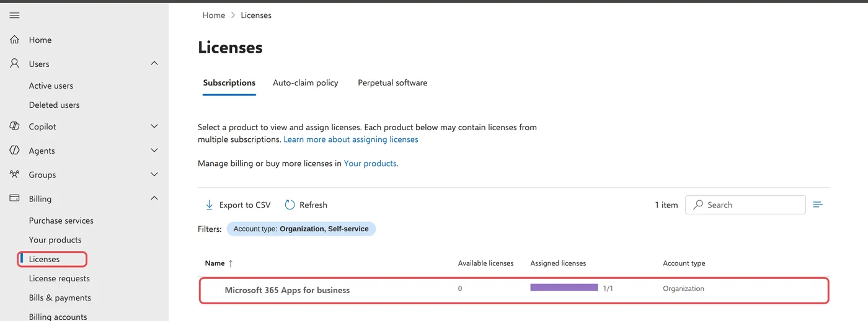
Task: Click the Account type column header
Action: [x=684, y=263]
